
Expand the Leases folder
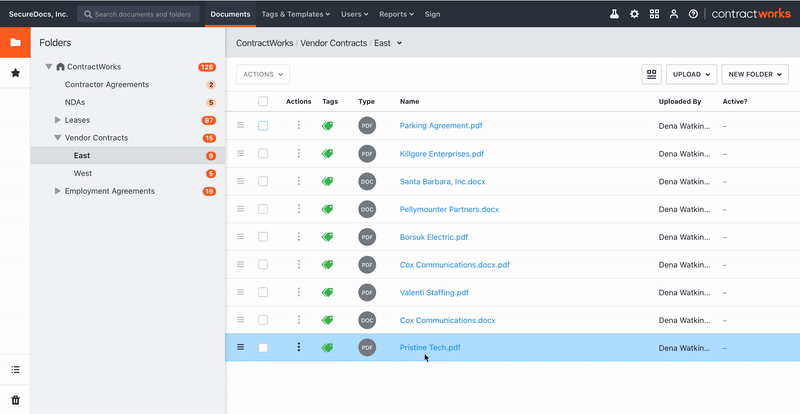point(58,120)
